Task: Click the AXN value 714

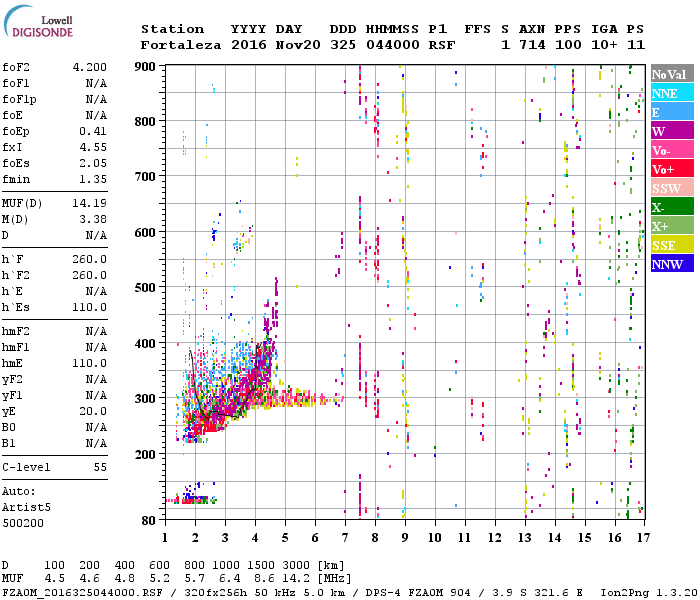Action: (x=532, y=45)
